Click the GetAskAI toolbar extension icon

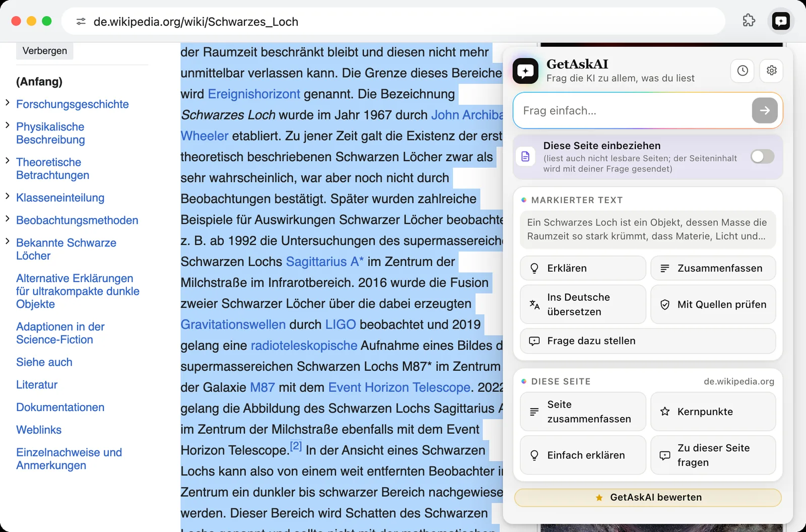point(781,21)
